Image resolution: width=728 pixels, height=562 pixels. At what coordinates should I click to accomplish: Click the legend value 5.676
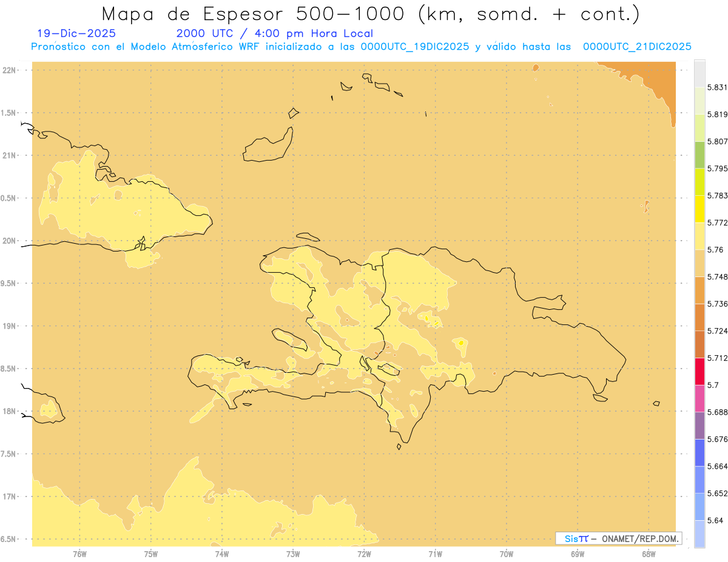pos(718,439)
